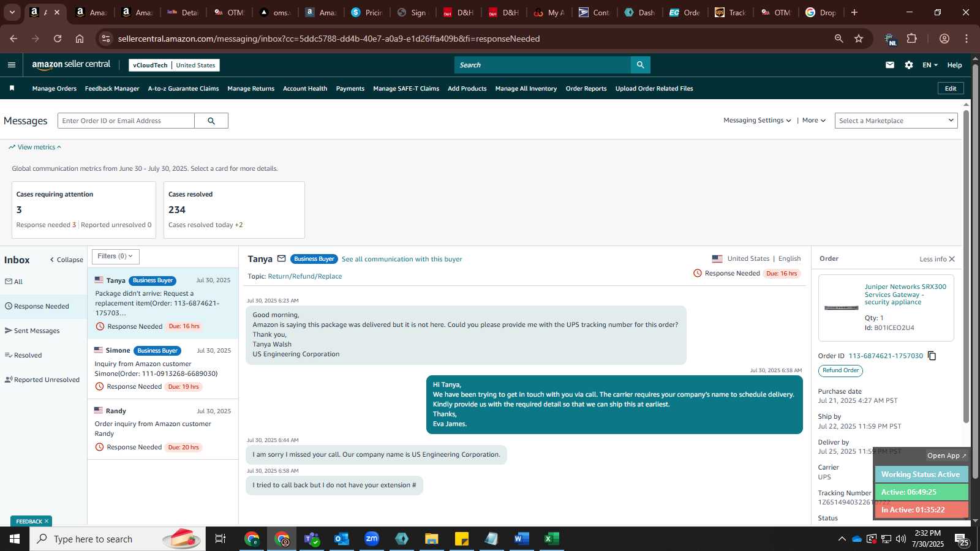980x551 pixels.
Task: Open Excel from the taskbar
Action: [552, 539]
